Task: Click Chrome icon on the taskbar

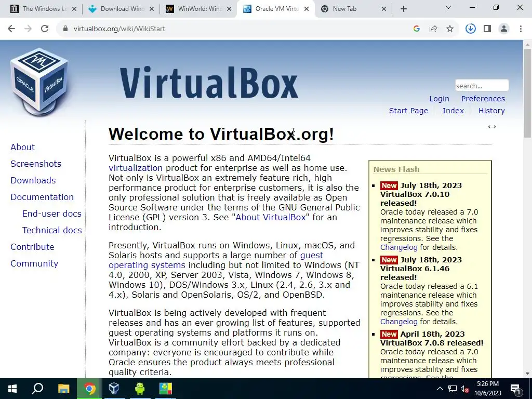Action: coord(89,389)
